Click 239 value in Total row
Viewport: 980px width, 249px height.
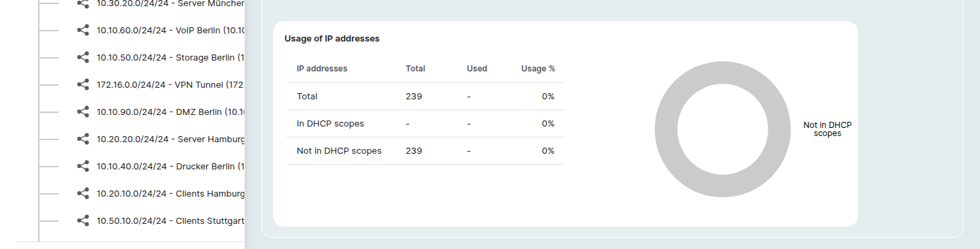click(x=414, y=97)
